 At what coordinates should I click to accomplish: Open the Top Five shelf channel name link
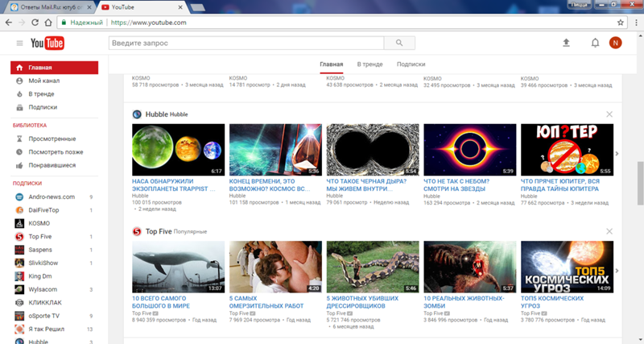[159, 231]
